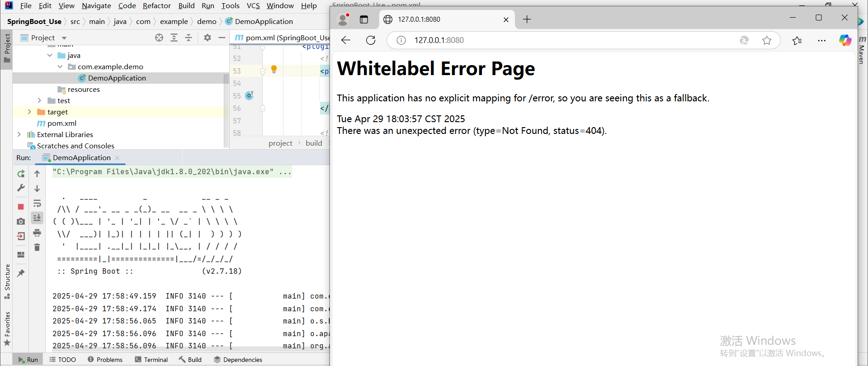Click the lightbulb intention icon at line 53
The height and width of the screenshot is (366, 868).
point(274,69)
